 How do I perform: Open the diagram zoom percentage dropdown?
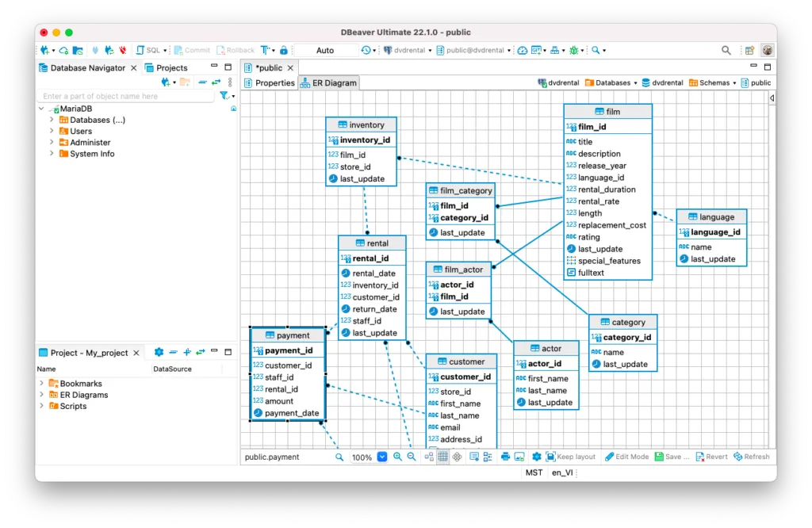tap(381, 457)
